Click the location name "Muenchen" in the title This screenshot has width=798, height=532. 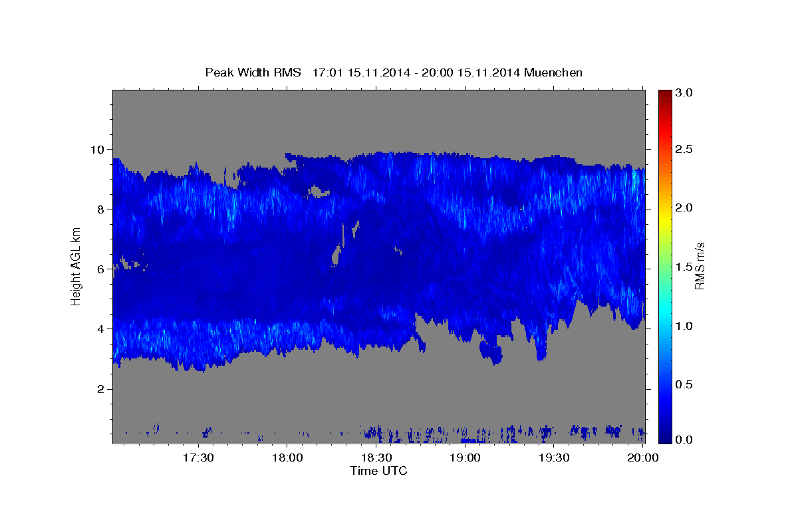click(x=553, y=72)
